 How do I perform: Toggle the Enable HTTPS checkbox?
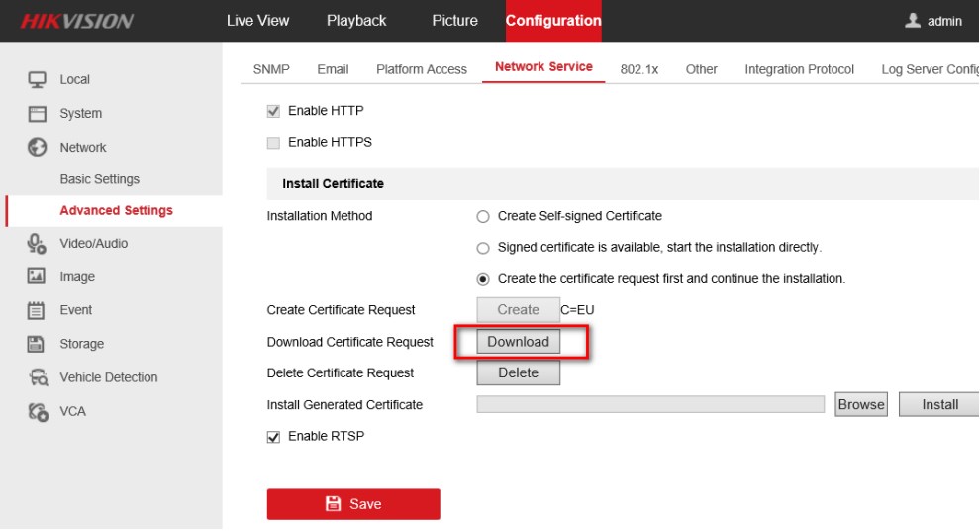pos(273,143)
